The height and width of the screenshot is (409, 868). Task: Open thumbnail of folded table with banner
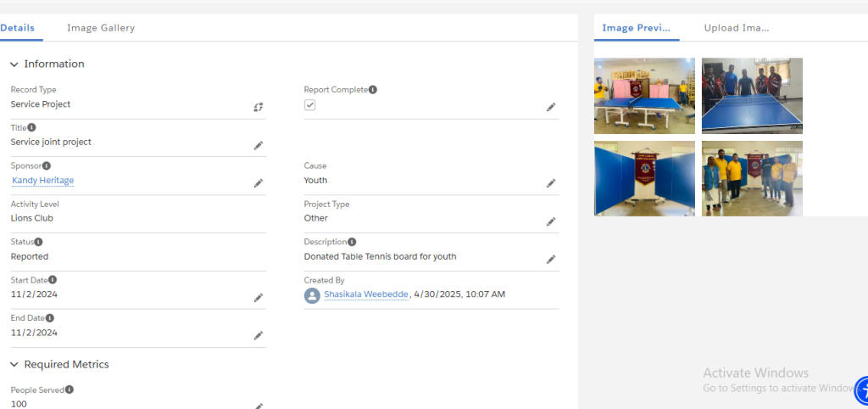tap(644, 178)
